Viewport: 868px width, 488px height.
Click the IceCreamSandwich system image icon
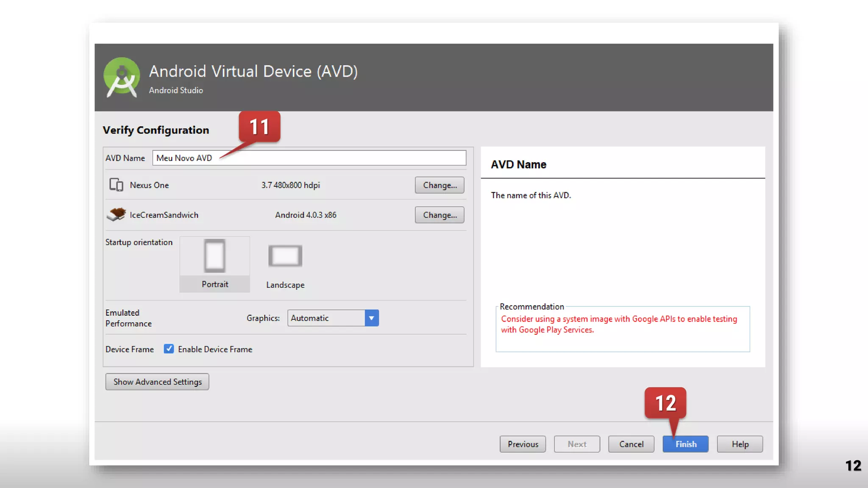tap(116, 214)
